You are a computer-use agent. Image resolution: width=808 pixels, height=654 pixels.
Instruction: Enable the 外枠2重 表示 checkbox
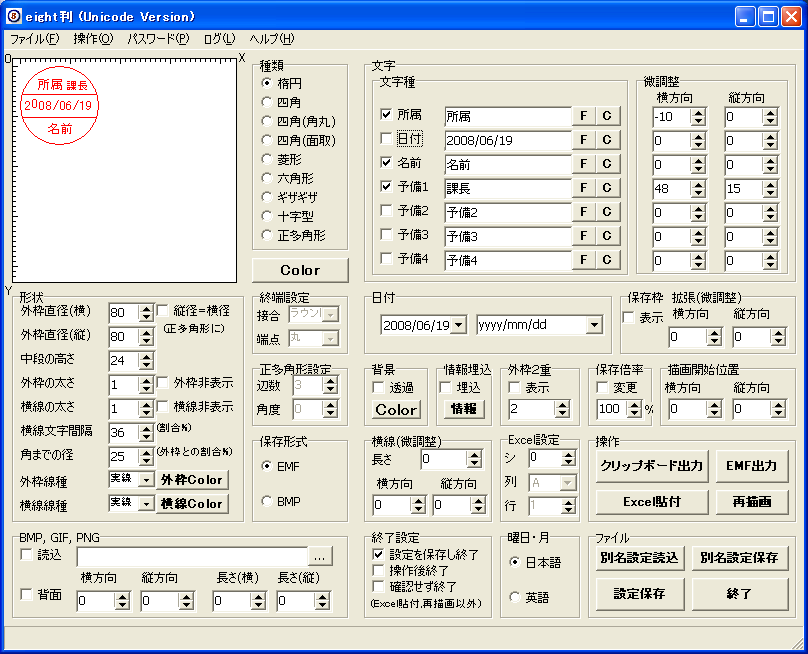point(514,387)
